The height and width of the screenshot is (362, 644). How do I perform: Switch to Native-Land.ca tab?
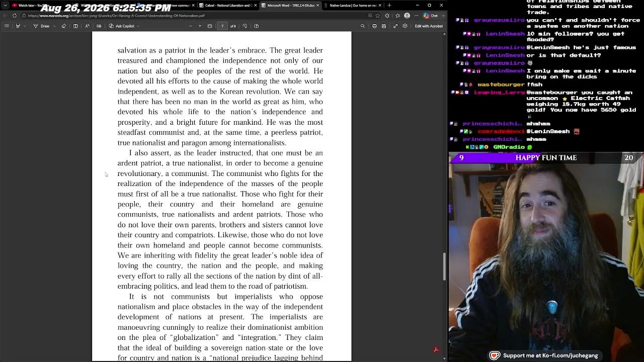click(352, 6)
